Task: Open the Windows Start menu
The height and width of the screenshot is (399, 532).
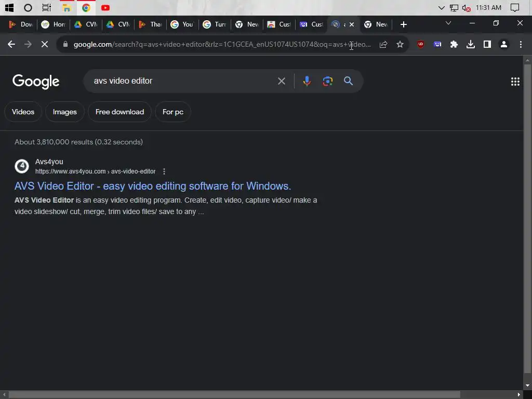Action: coord(9,8)
